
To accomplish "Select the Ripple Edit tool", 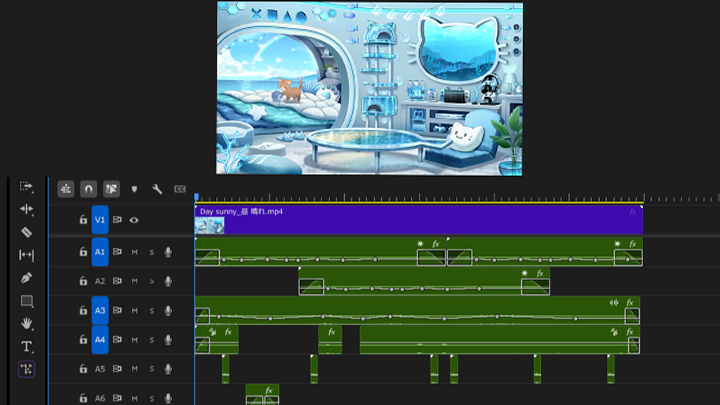I will click(x=26, y=209).
